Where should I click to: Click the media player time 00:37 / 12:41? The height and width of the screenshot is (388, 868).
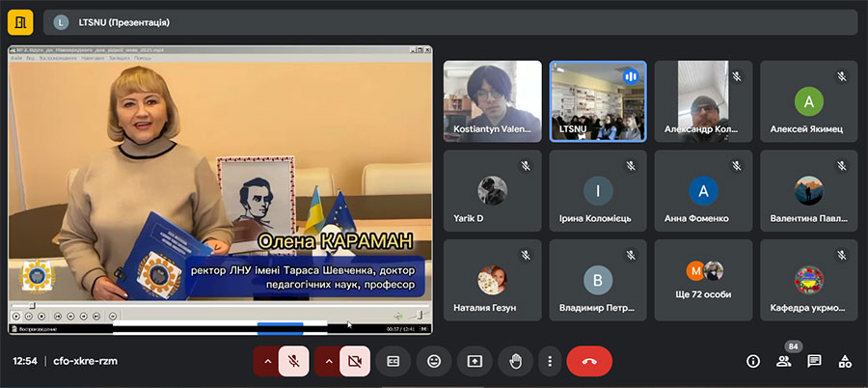click(400, 329)
